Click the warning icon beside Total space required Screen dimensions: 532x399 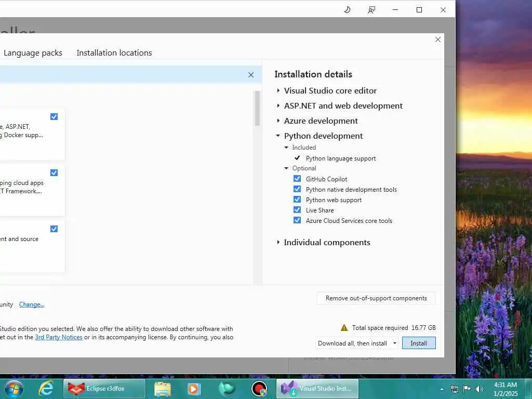tap(344, 328)
